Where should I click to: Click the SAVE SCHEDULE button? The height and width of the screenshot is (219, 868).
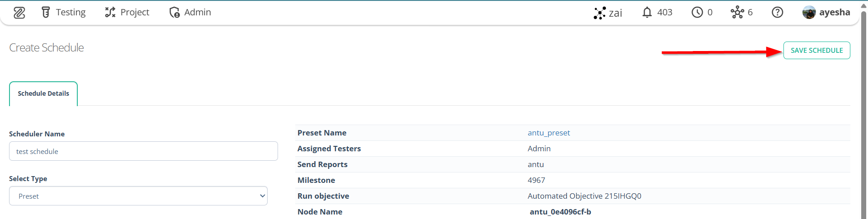point(816,50)
